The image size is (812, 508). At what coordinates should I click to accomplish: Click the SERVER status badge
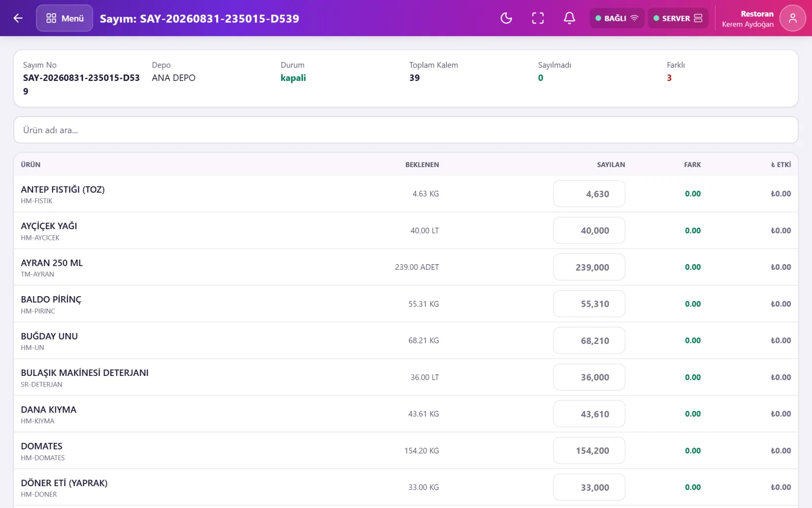[x=678, y=18]
